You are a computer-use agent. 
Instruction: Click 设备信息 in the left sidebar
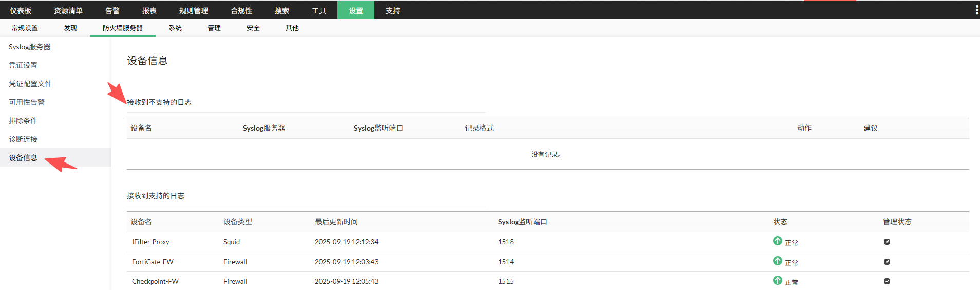23,158
